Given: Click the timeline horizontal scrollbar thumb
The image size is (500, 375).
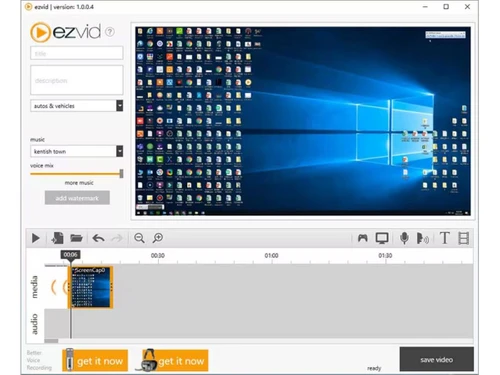Looking at the screenshot, I should (51, 341).
